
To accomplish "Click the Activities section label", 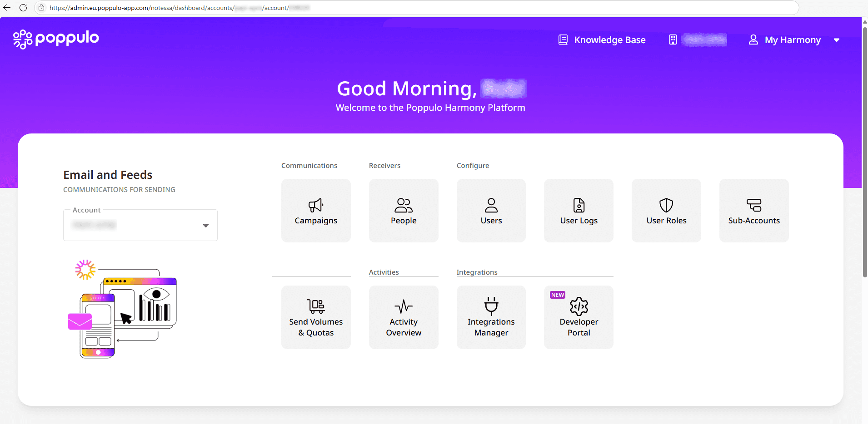I will (x=384, y=272).
